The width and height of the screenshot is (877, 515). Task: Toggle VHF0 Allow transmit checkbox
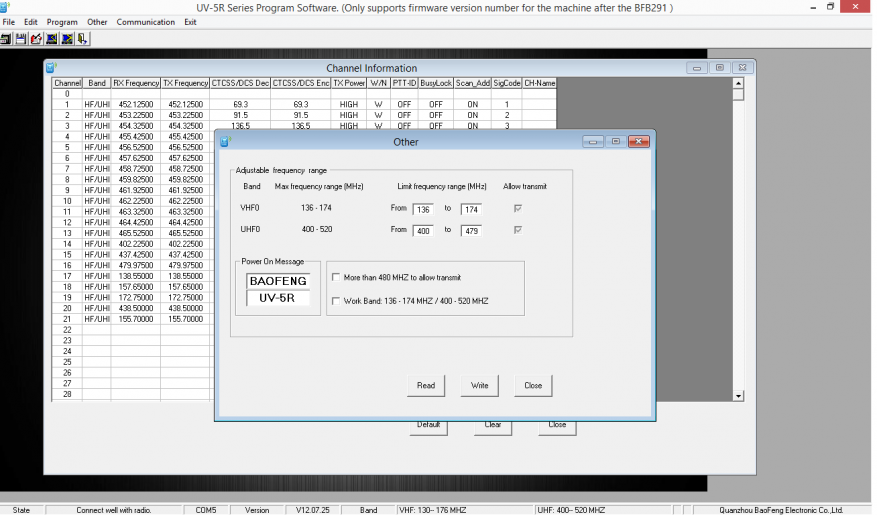tap(518, 208)
